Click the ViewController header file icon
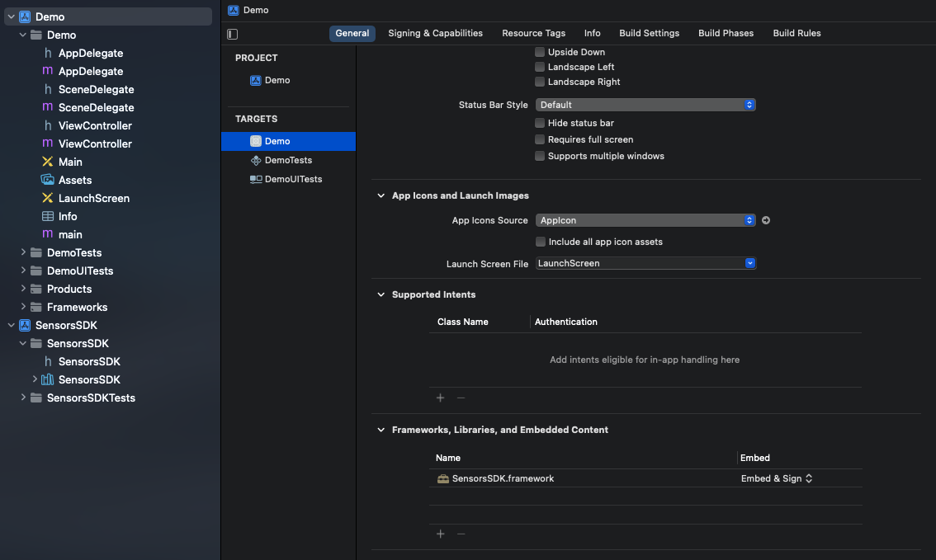Viewport: 936px width, 560px height. coord(48,126)
